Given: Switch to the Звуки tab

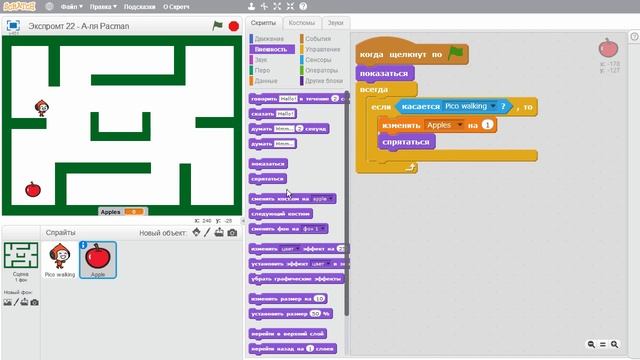Looking at the screenshot, I should [x=336, y=23].
